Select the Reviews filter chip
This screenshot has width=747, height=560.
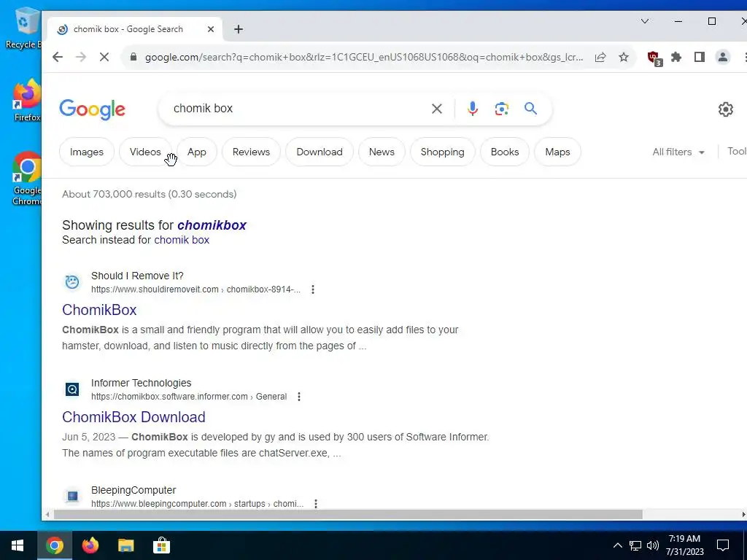click(251, 152)
